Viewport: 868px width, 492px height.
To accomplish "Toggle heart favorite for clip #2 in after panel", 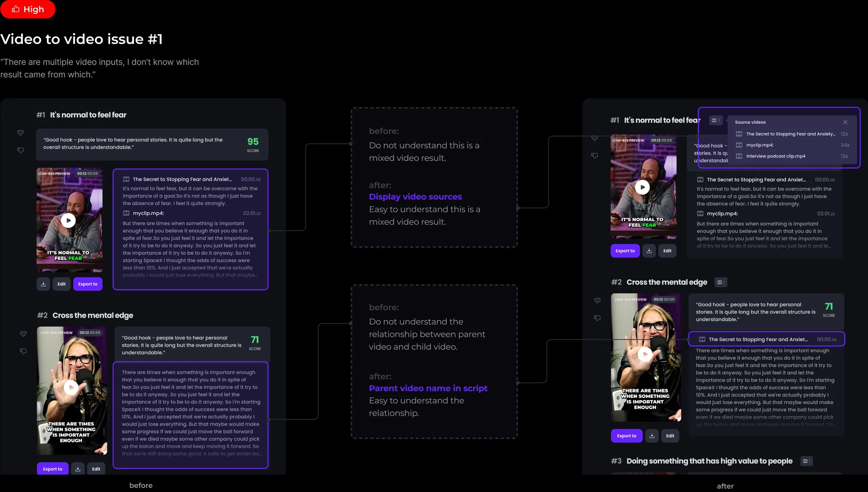I will [x=597, y=301].
